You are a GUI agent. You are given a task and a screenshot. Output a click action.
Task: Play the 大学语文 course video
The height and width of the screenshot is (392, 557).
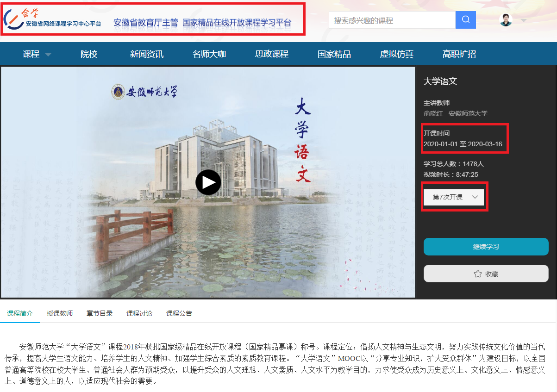coord(208,182)
